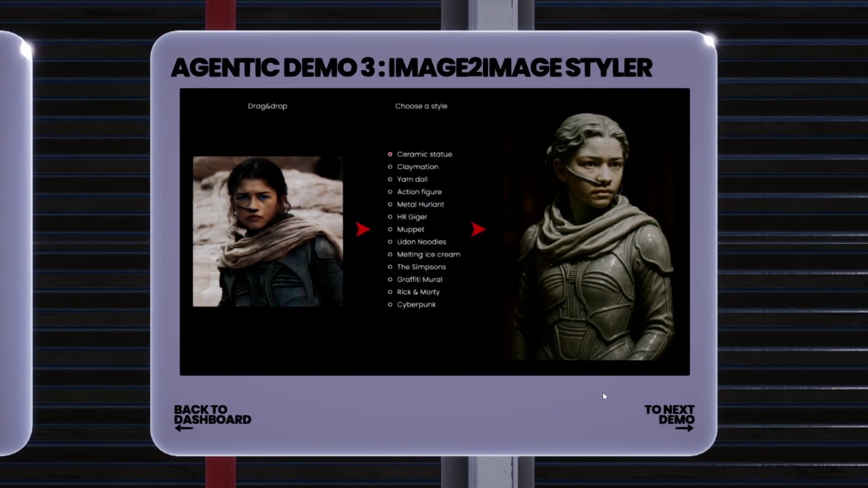This screenshot has height=488, width=868.
Task: Click the source photo thumbnail
Action: [268, 232]
